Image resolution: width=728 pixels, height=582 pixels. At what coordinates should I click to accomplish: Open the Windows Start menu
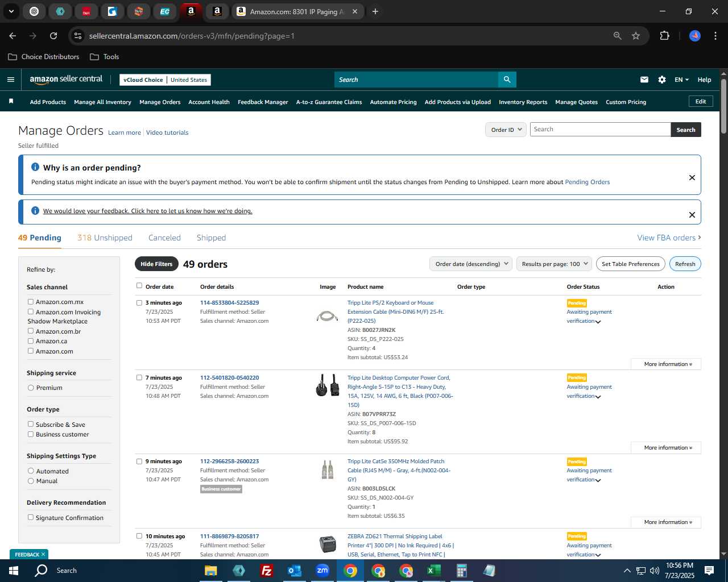[x=14, y=571]
